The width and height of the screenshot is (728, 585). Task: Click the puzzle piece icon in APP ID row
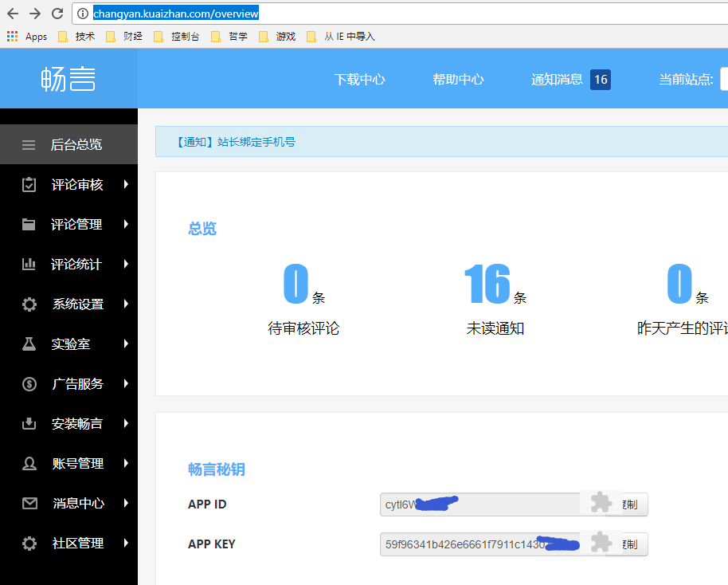tap(601, 503)
